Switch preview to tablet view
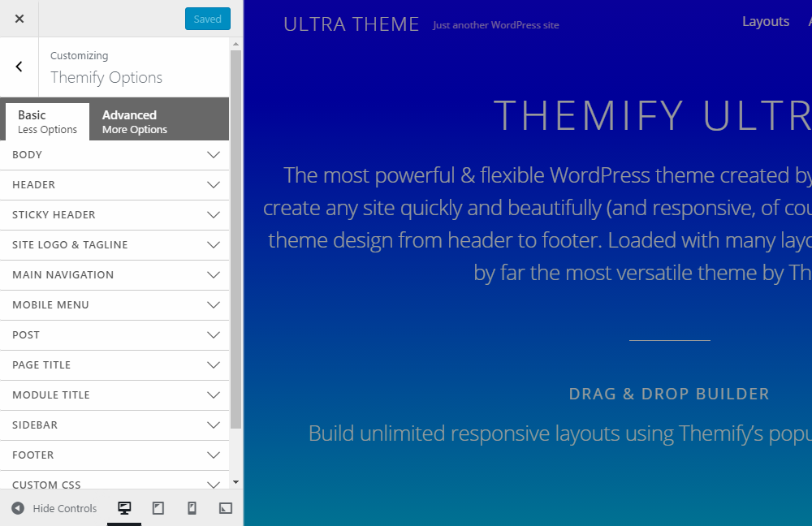Image resolution: width=812 pixels, height=526 pixels. (x=158, y=507)
